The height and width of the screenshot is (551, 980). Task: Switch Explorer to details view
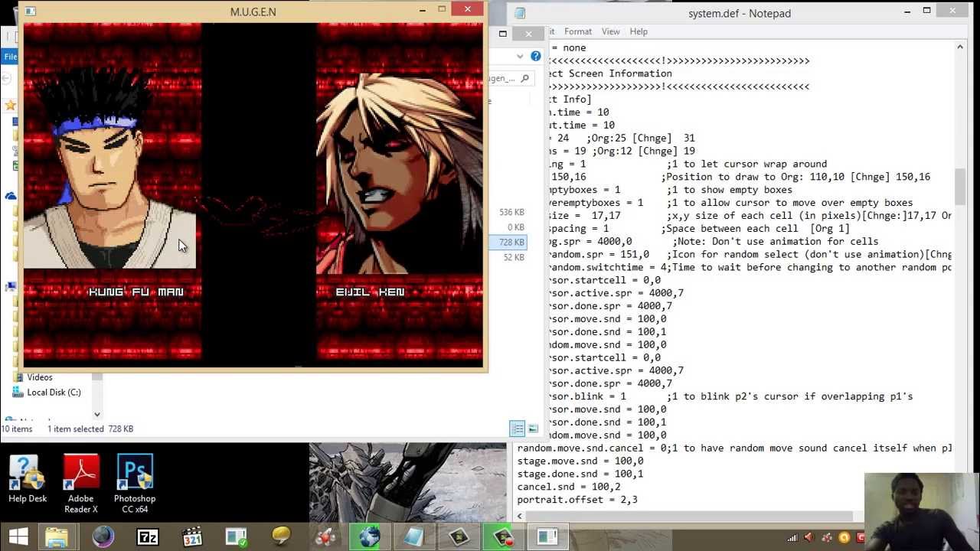[518, 429]
